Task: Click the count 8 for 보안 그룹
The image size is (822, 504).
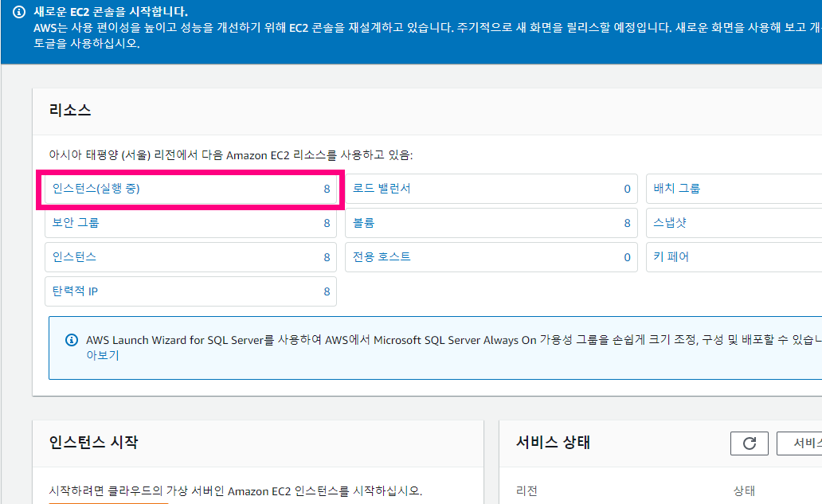Action: (x=327, y=223)
